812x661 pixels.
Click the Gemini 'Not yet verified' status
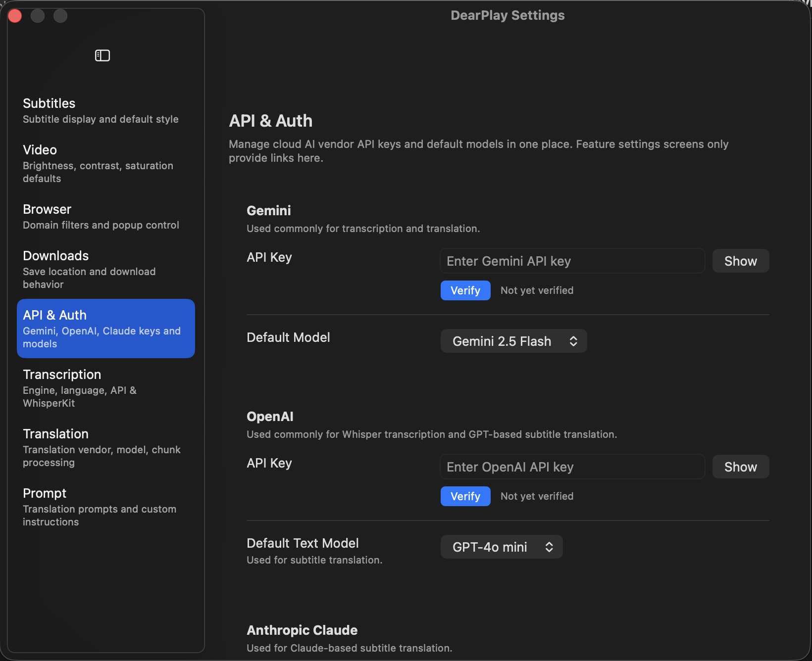pyautogui.click(x=537, y=290)
